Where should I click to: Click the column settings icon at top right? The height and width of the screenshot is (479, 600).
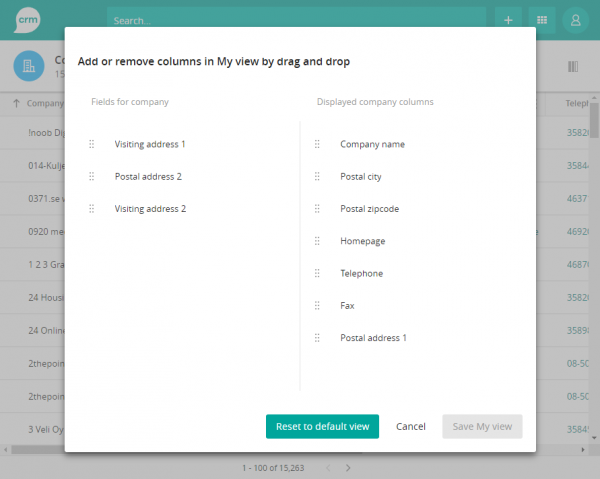[573, 67]
